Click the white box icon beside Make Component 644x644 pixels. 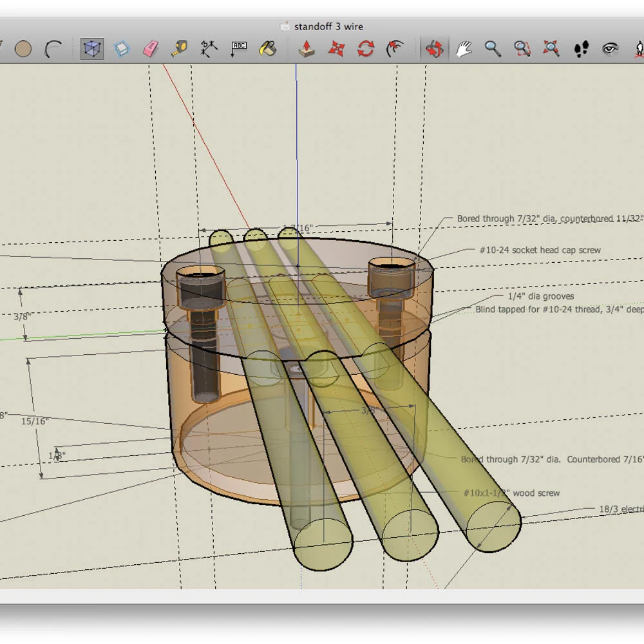pos(122,50)
